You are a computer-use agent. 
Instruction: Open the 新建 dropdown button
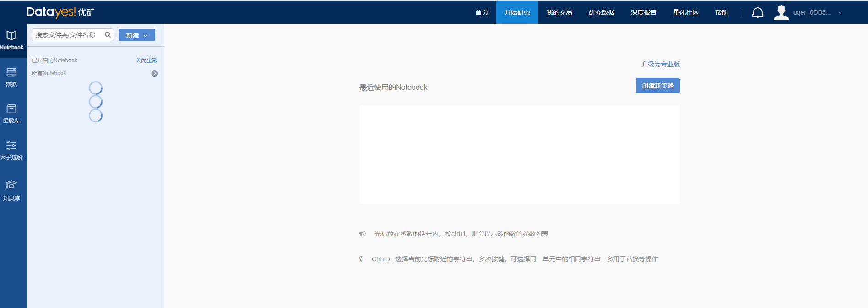pyautogui.click(x=136, y=35)
